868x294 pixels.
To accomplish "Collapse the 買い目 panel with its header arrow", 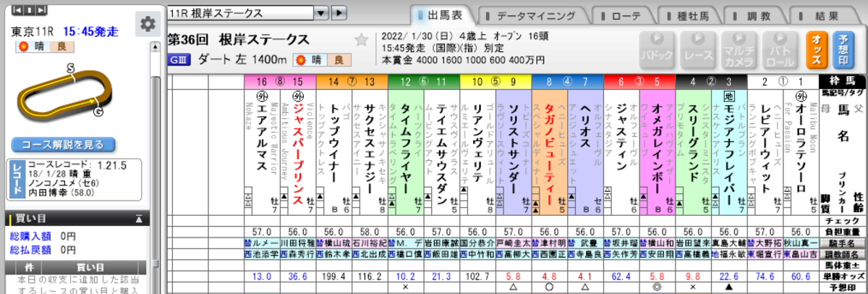I will [139, 217].
